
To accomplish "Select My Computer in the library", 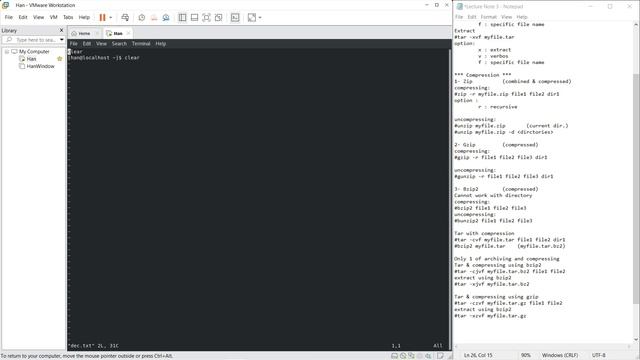I will 34,51.
